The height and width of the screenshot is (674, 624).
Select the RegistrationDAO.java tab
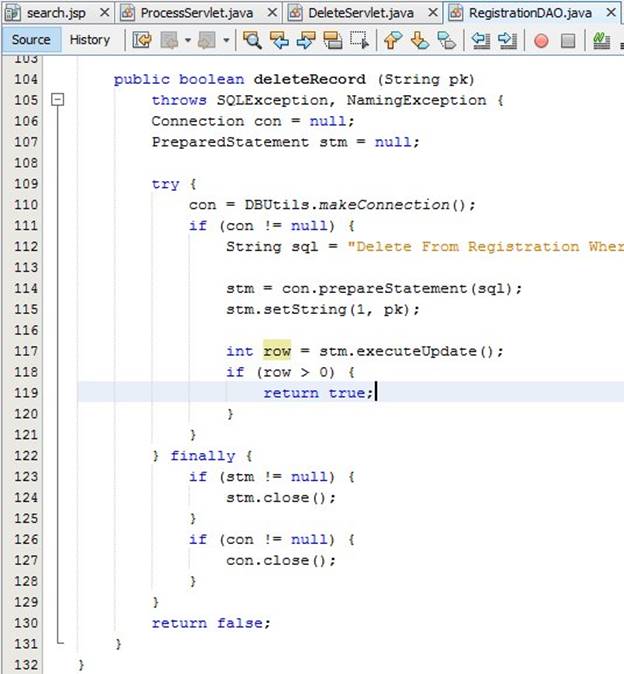tap(530, 13)
